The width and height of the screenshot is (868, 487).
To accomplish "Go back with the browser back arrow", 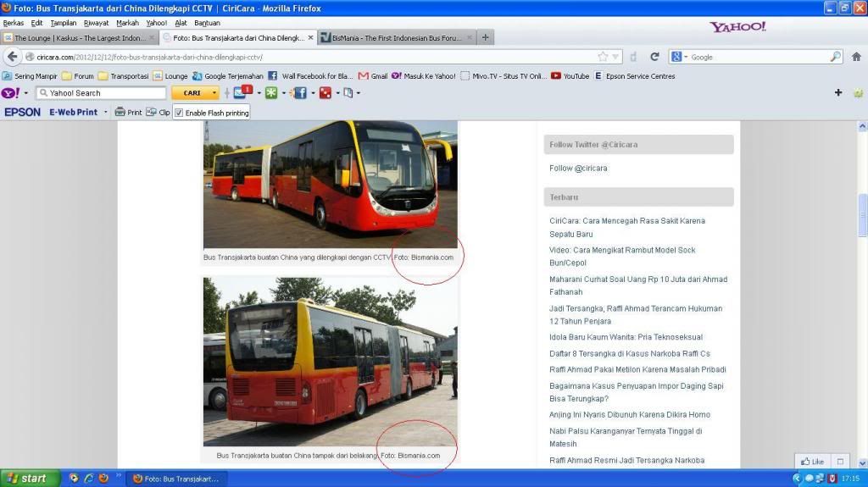I will 12,57.
